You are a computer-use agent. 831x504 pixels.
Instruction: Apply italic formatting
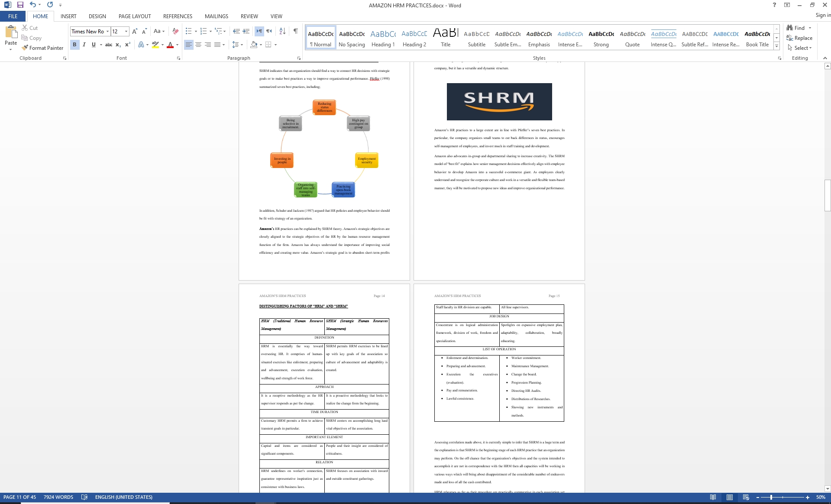pyautogui.click(x=84, y=44)
